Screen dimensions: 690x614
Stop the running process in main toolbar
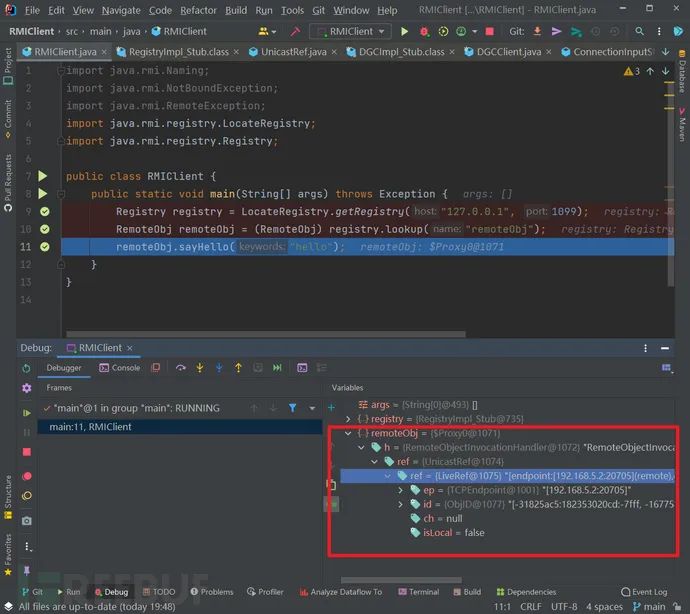coord(489,31)
